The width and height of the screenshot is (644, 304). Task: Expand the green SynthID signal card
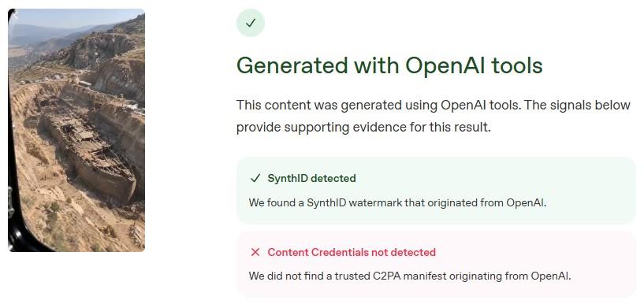point(436,191)
